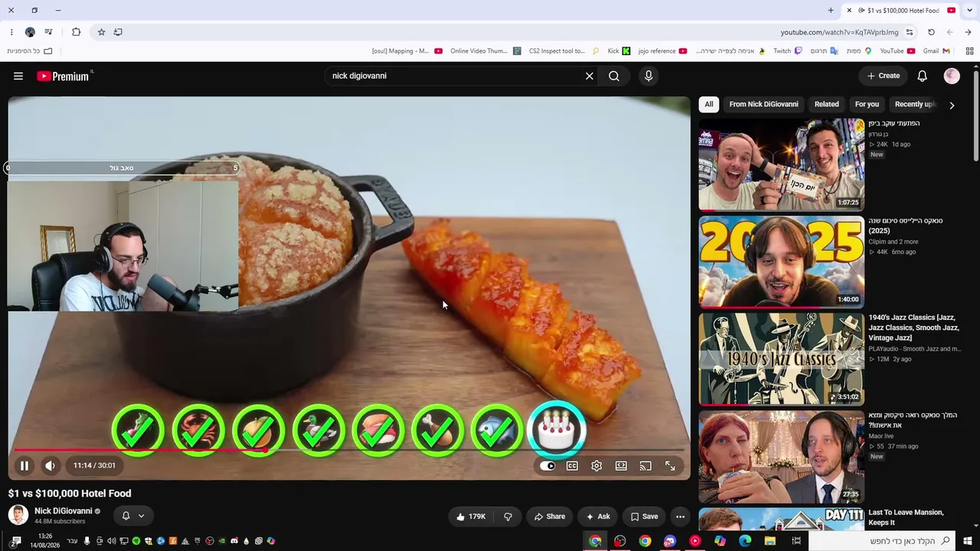The width and height of the screenshot is (980, 551).
Task: Click the taskbar clock showing 13:26
Action: [x=45, y=541]
